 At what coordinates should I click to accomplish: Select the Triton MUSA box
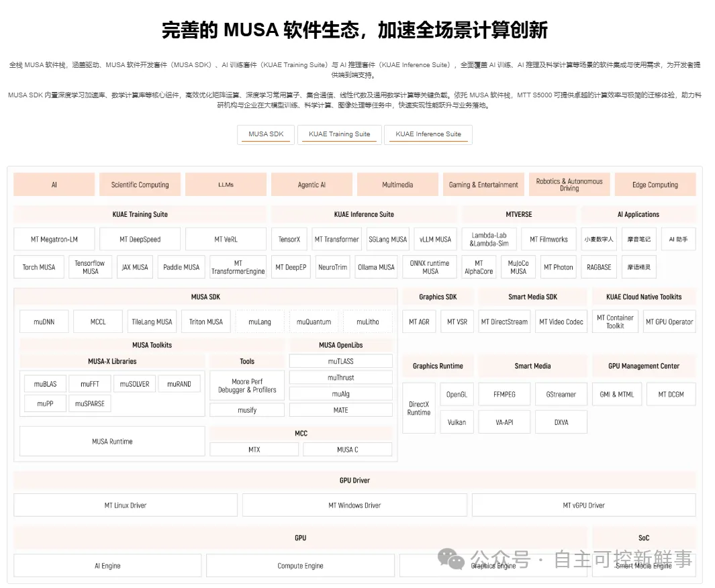pos(206,322)
